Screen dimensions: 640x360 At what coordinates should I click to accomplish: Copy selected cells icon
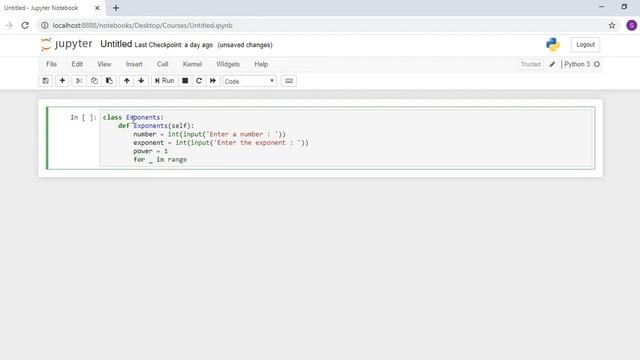click(x=94, y=81)
